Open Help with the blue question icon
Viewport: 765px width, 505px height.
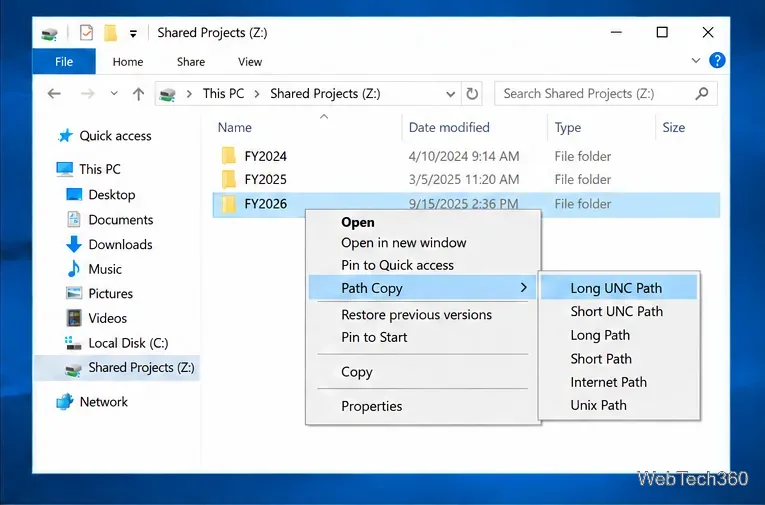pyautogui.click(x=717, y=61)
